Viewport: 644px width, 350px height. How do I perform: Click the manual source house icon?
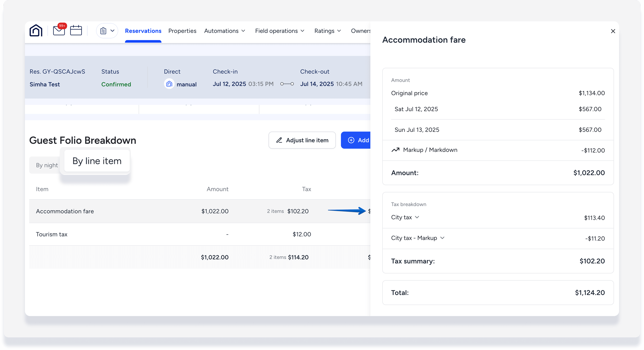pos(169,84)
